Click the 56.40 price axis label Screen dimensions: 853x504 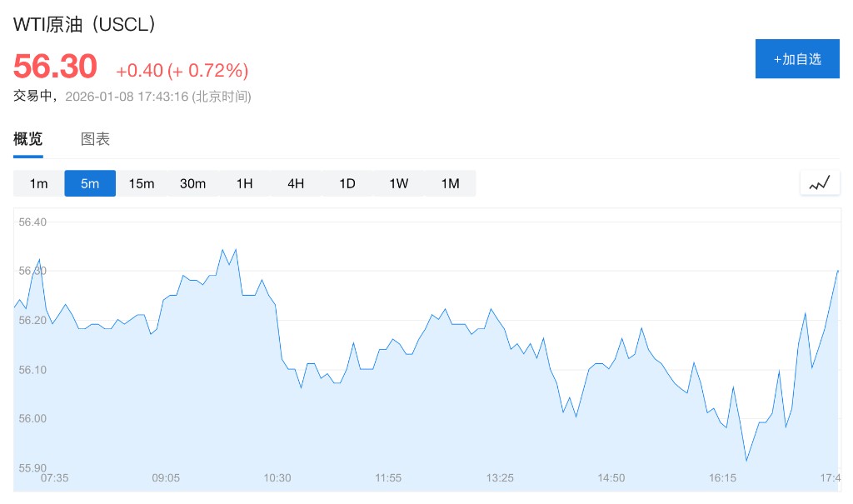[32, 222]
